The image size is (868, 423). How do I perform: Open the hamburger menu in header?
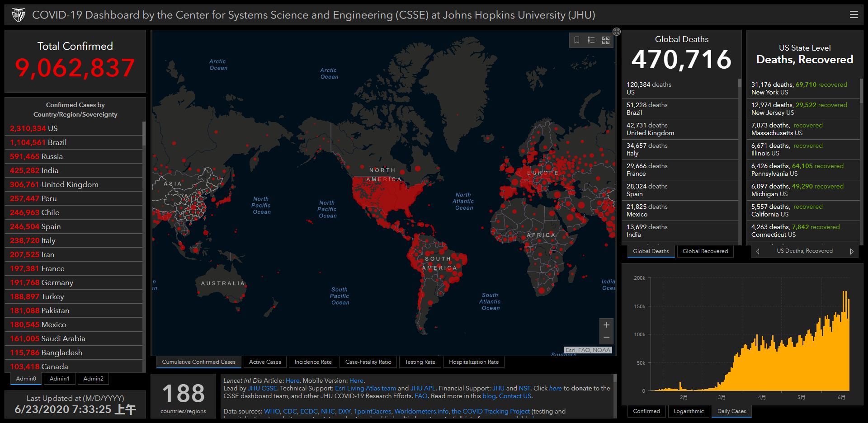pos(854,15)
